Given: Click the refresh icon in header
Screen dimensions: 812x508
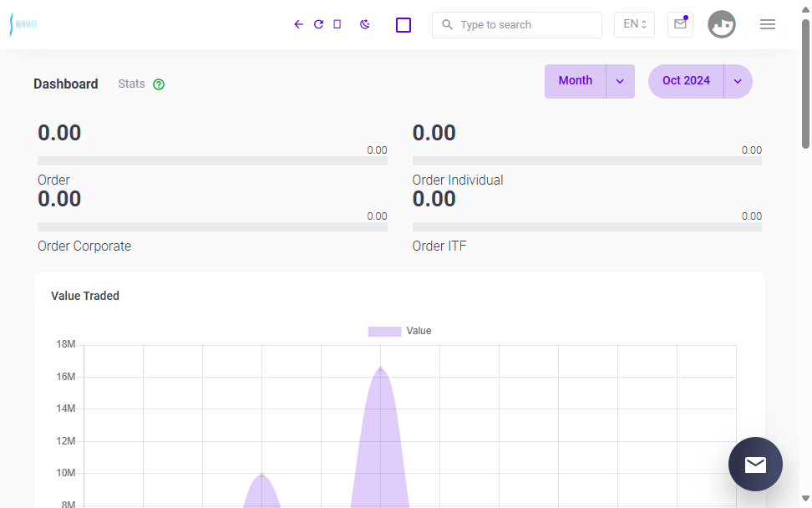Looking at the screenshot, I should pos(318,24).
